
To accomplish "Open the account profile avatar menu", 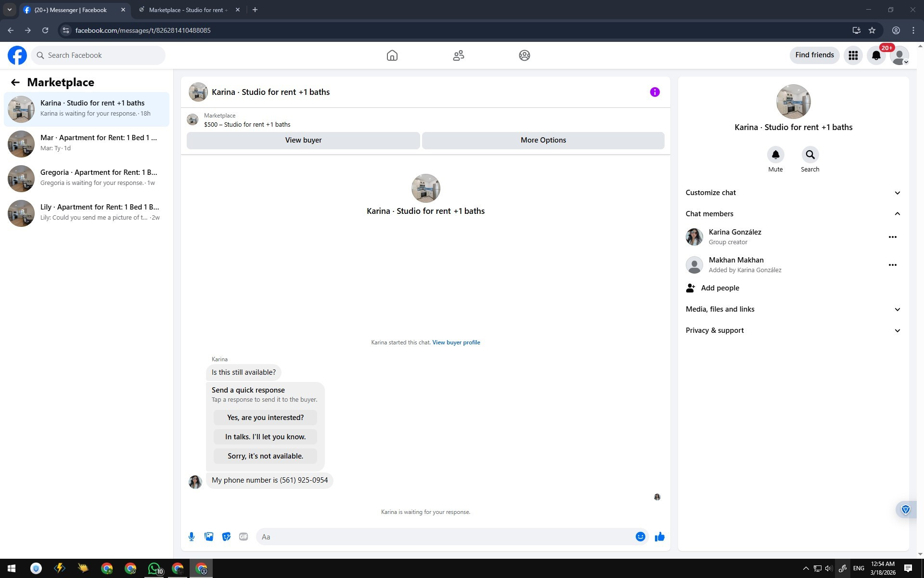I will coord(899,55).
